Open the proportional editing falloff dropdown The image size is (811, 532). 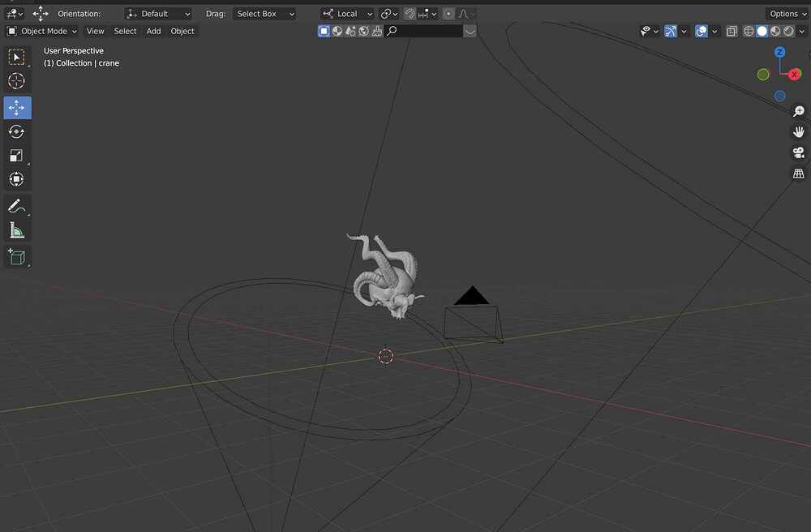click(466, 14)
